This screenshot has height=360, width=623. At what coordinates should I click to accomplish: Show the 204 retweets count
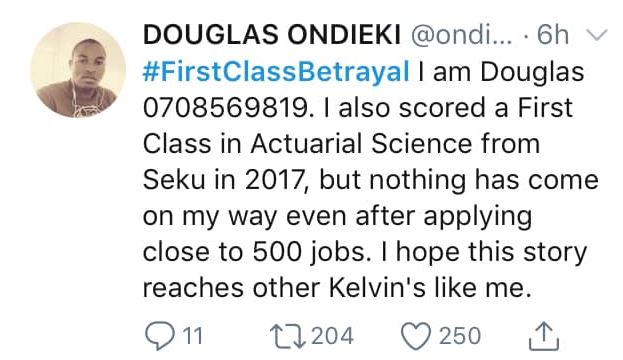[x=332, y=336]
